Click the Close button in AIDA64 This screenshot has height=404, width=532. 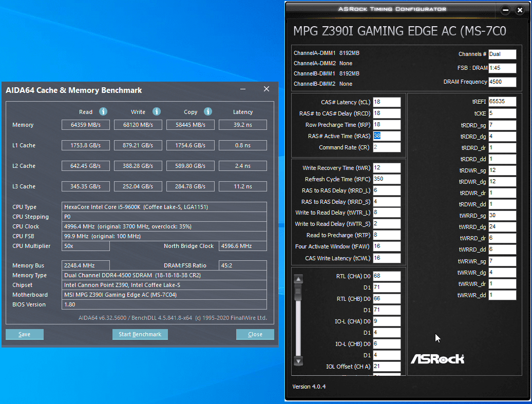point(255,334)
